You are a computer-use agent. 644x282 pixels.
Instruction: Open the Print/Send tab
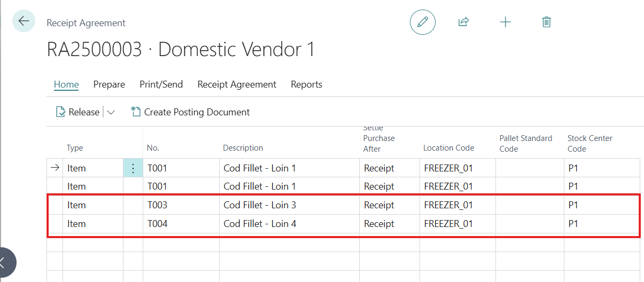161,84
